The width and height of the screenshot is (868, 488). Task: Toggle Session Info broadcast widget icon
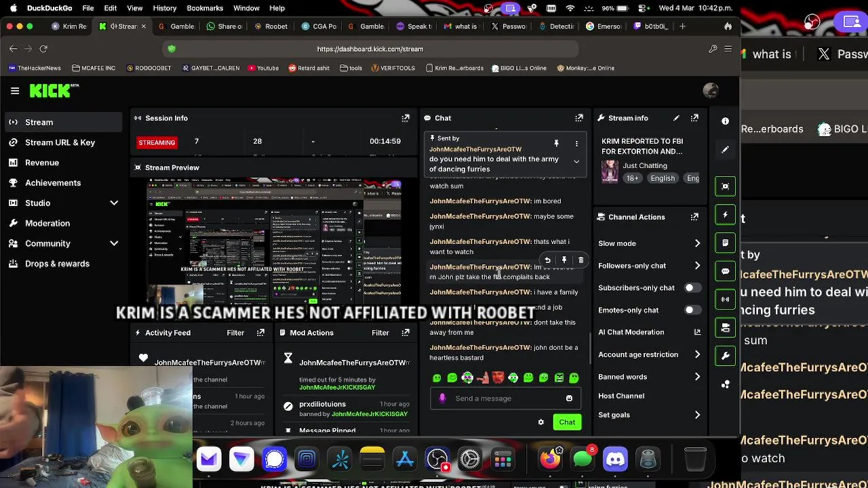pos(725,299)
